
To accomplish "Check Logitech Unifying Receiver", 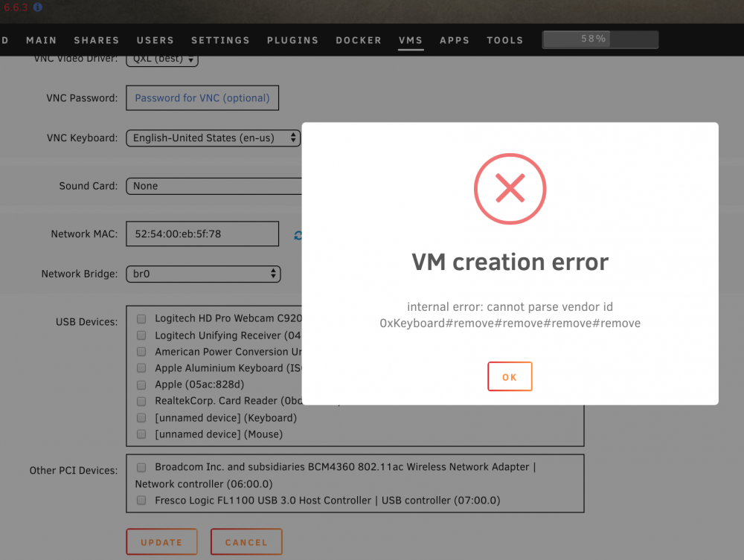I will [141, 335].
